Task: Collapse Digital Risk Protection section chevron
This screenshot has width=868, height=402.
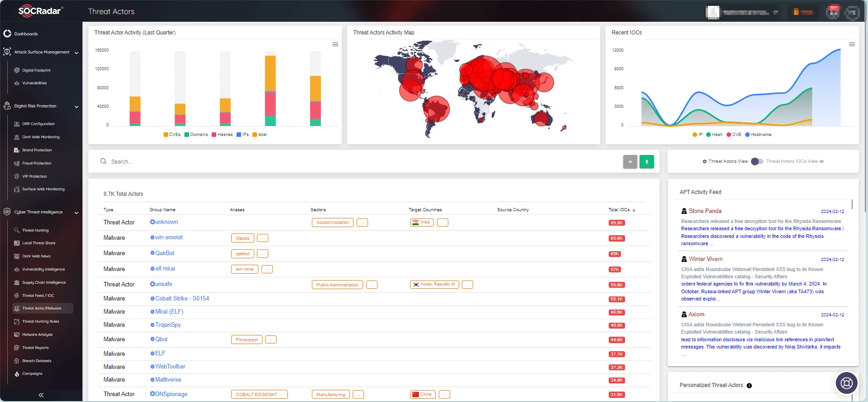Action: (77, 107)
